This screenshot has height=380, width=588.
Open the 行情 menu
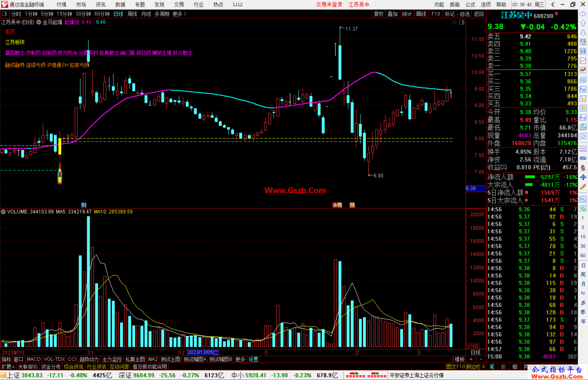(x=61, y=5)
